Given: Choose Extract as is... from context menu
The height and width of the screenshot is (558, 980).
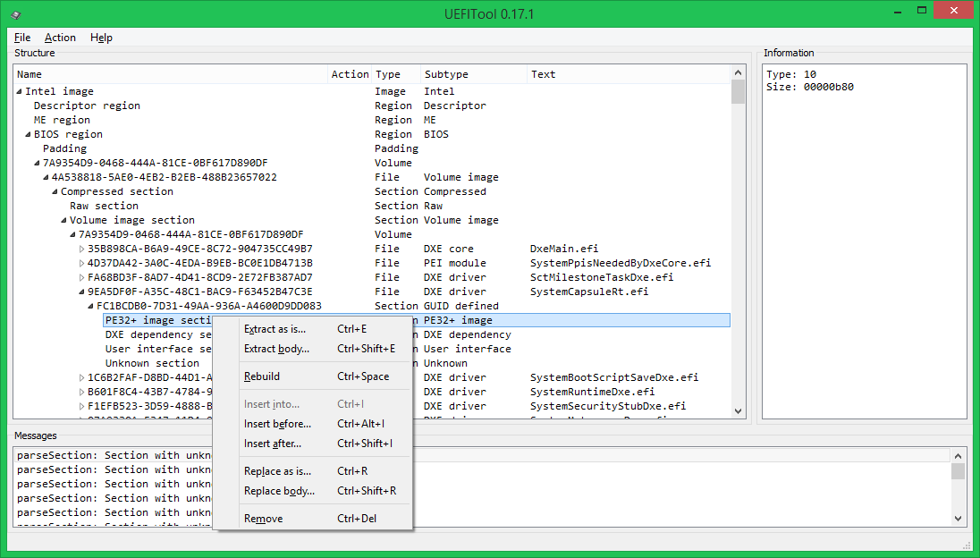Looking at the screenshot, I should tap(312, 329).
